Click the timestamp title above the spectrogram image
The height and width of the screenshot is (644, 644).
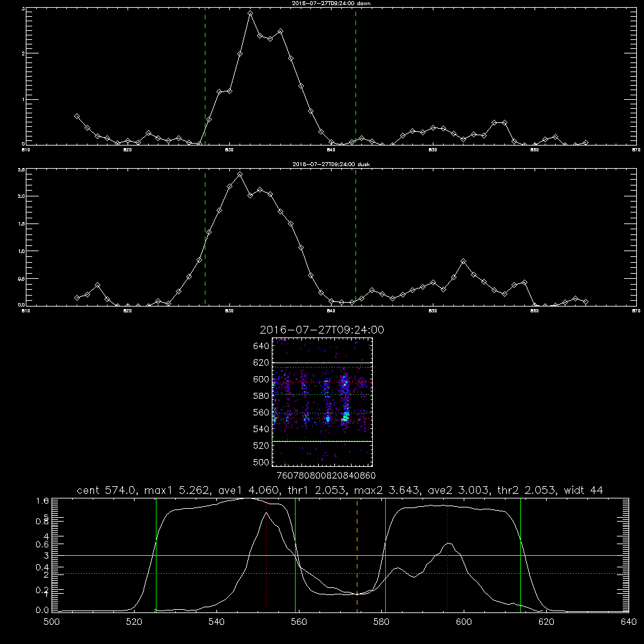pyautogui.click(x=322, y=330)
